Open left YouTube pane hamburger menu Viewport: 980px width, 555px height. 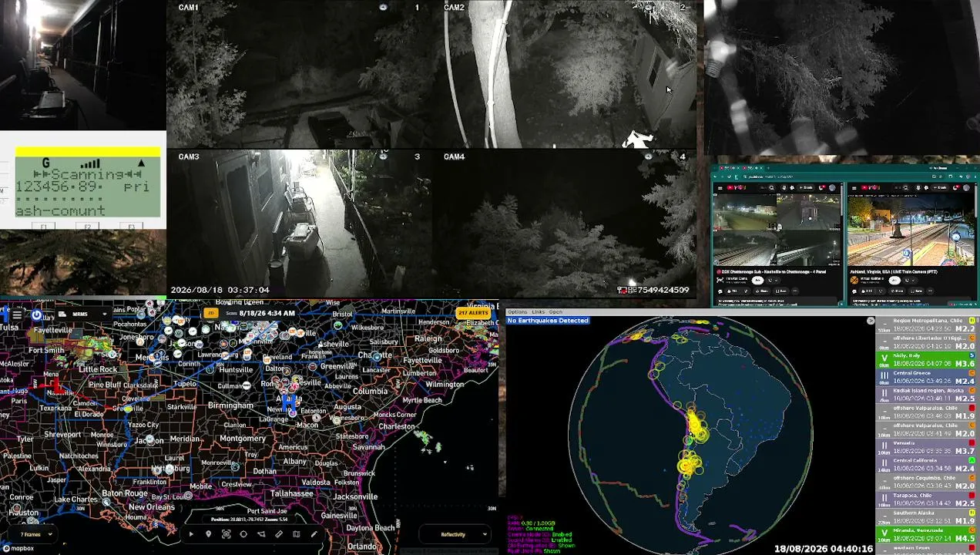coord(720,188)
